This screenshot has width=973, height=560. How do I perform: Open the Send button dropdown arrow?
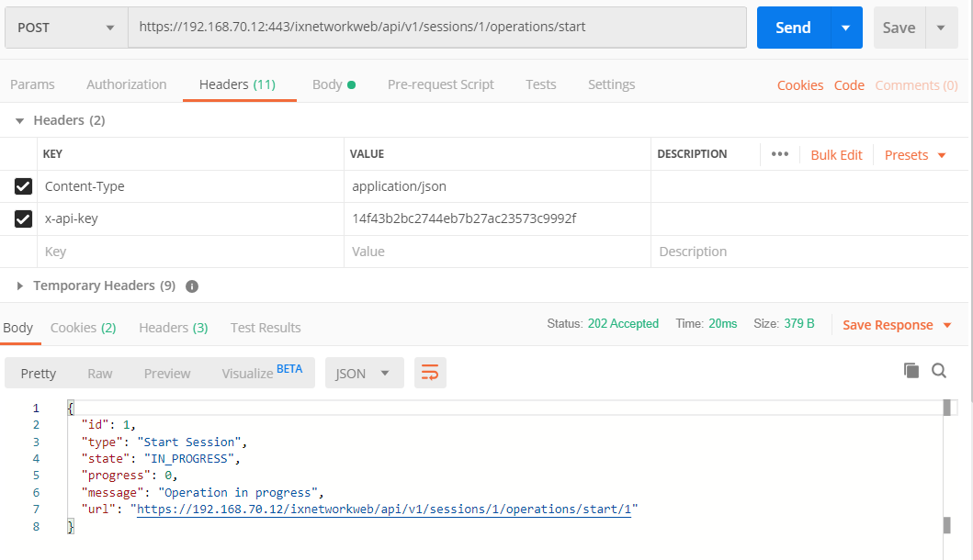pos(846,28)
